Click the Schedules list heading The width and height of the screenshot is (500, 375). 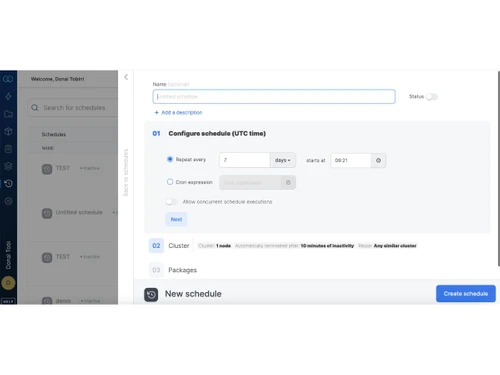point(54,134)
